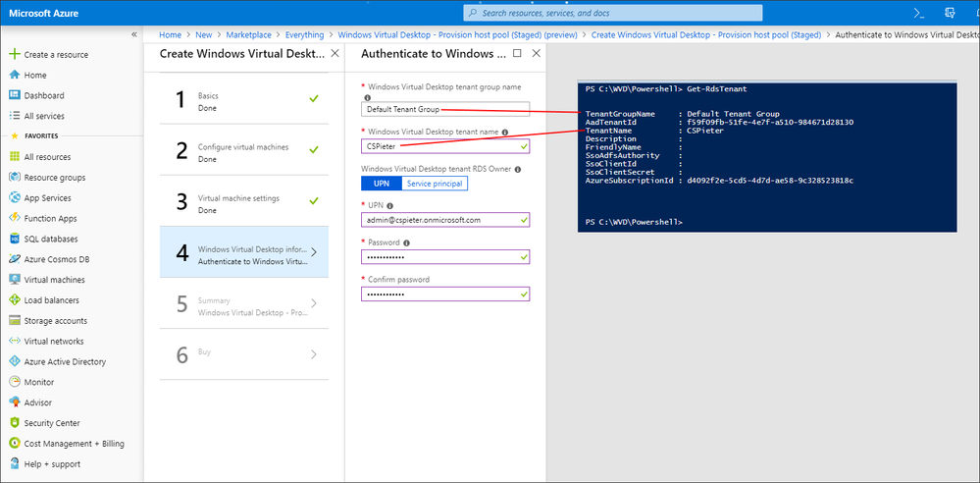Select the UPN owner option

[x=381, y=184]
